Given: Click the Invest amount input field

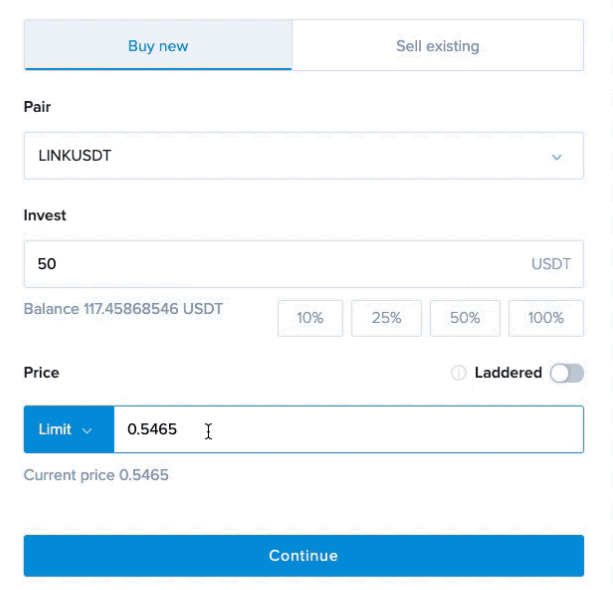Looking at the screenshot, I should pos(304,264).
